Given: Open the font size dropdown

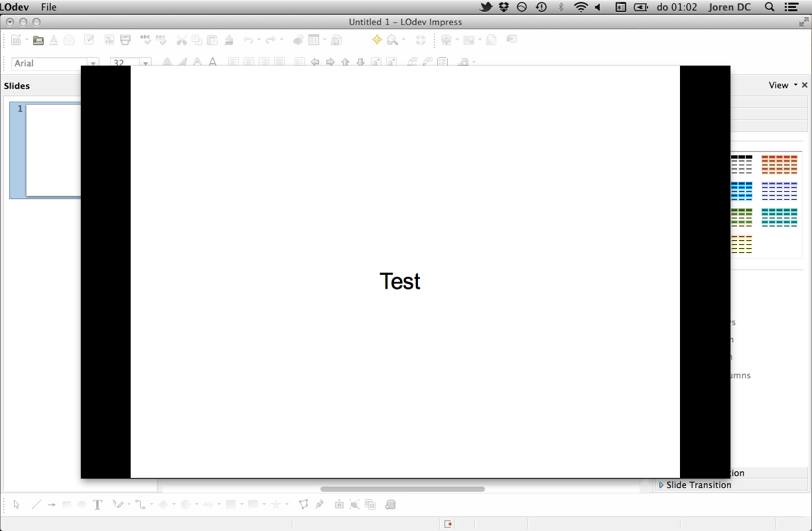Looking at the screenshot, I should [x=146, y=64].
